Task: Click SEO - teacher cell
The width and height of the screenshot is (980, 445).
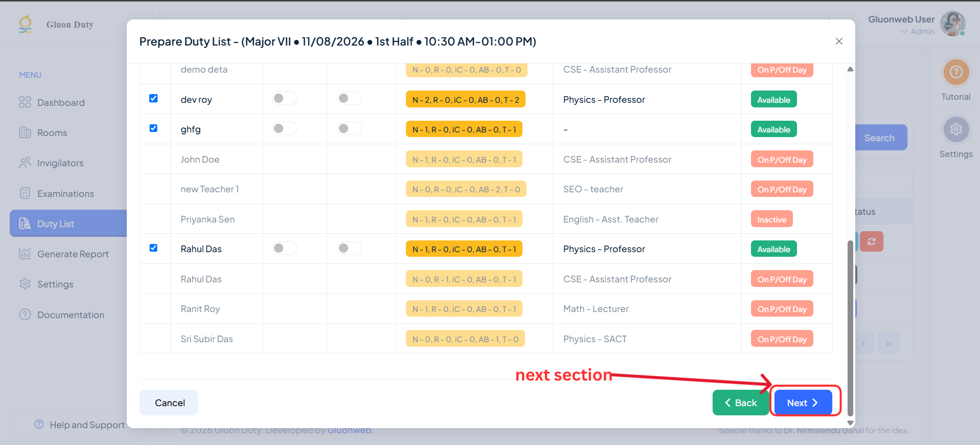Action: [x=594, y=189]
